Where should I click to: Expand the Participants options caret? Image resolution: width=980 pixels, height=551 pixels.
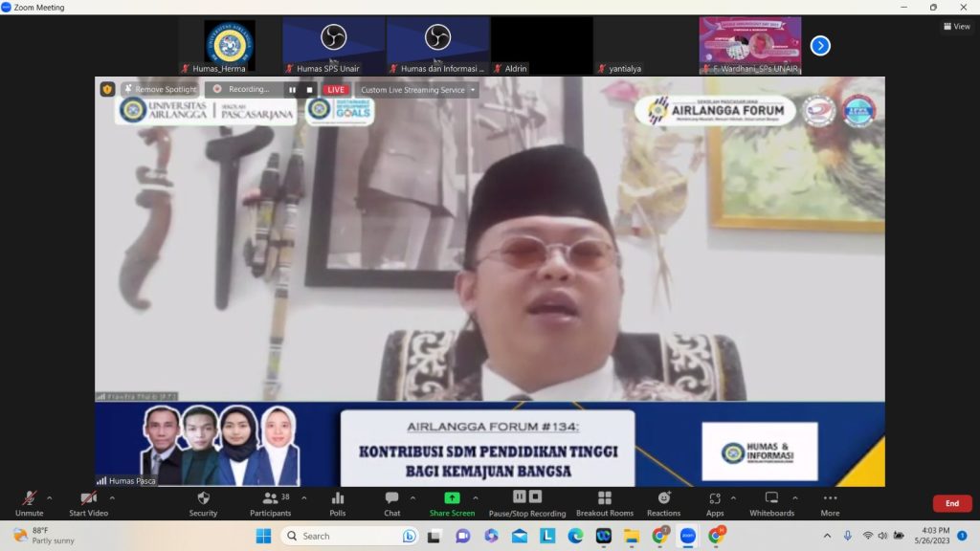point(303,497)
